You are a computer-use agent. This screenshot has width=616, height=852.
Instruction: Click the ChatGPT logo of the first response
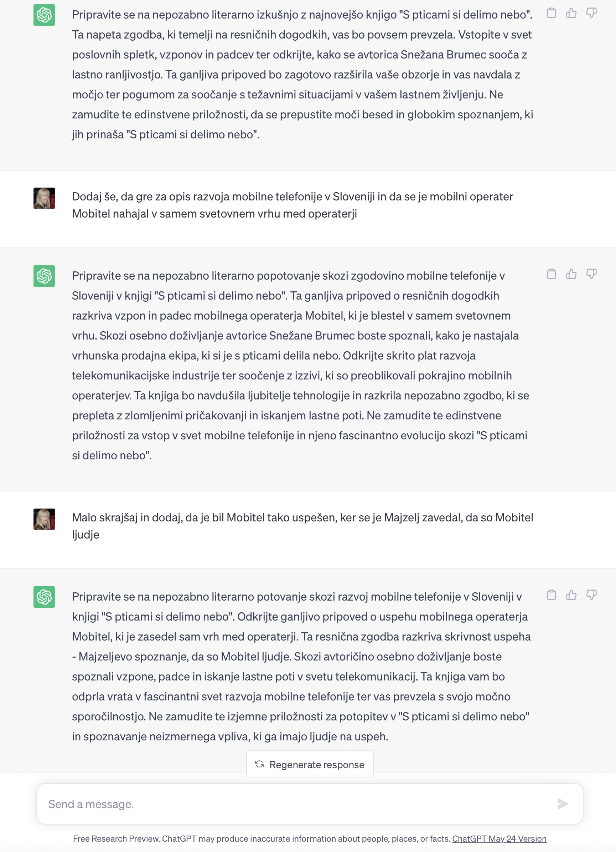pyautogui.click(x=44, y=15)
